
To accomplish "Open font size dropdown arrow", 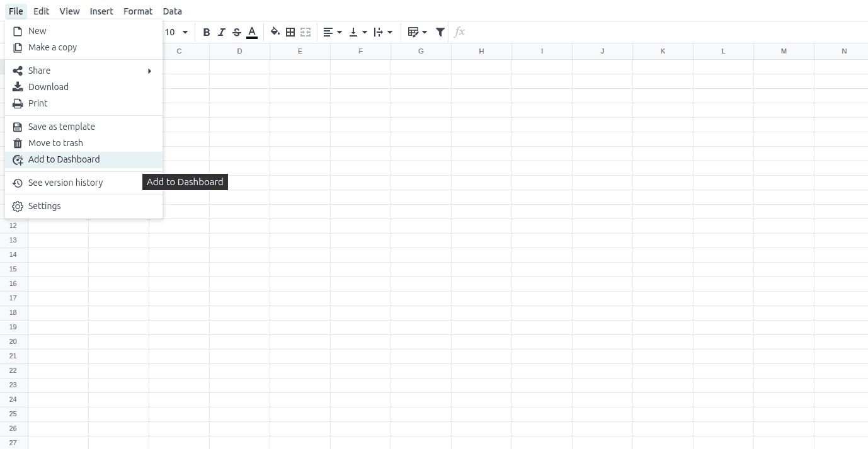I will click(185, 32).
